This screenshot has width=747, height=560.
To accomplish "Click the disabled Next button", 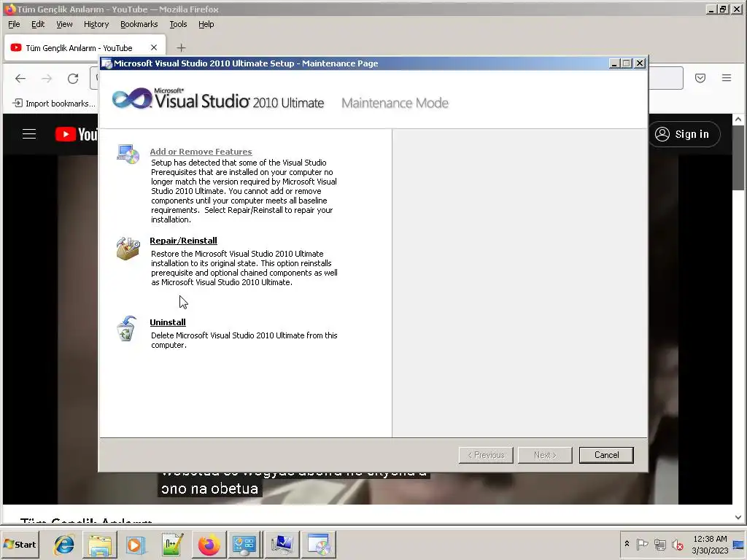I will 545,455.
